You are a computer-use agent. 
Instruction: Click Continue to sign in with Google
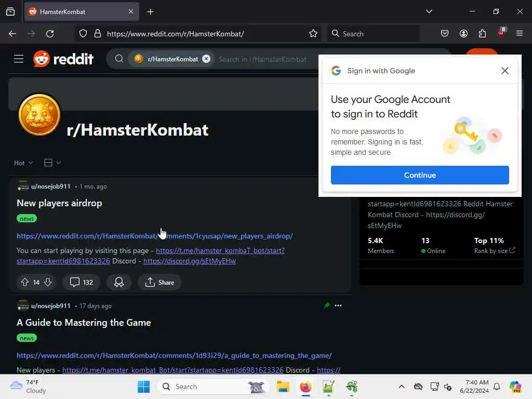[x=420, y=175]
